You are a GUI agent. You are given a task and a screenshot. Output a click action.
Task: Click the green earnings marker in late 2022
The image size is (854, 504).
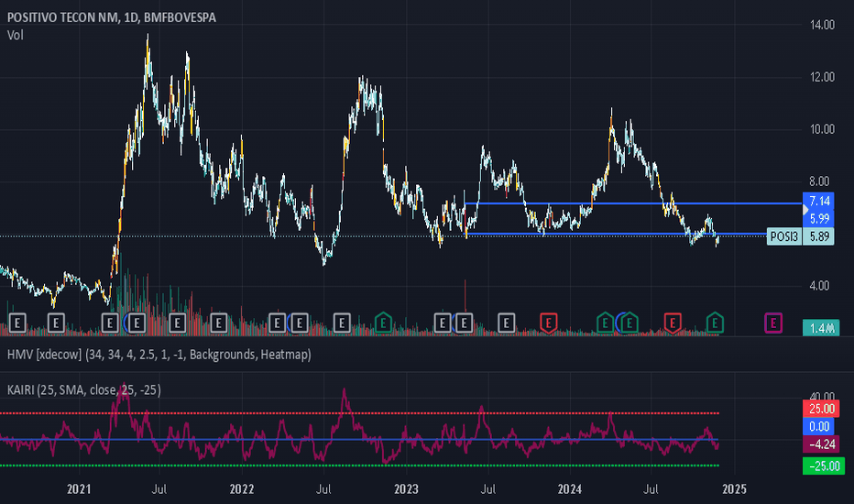click(383, 323)
